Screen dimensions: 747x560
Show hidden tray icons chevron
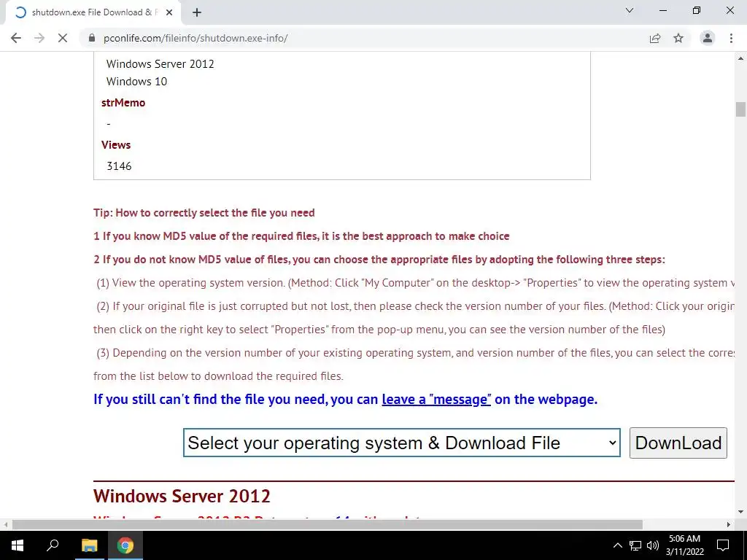(617, 545)
